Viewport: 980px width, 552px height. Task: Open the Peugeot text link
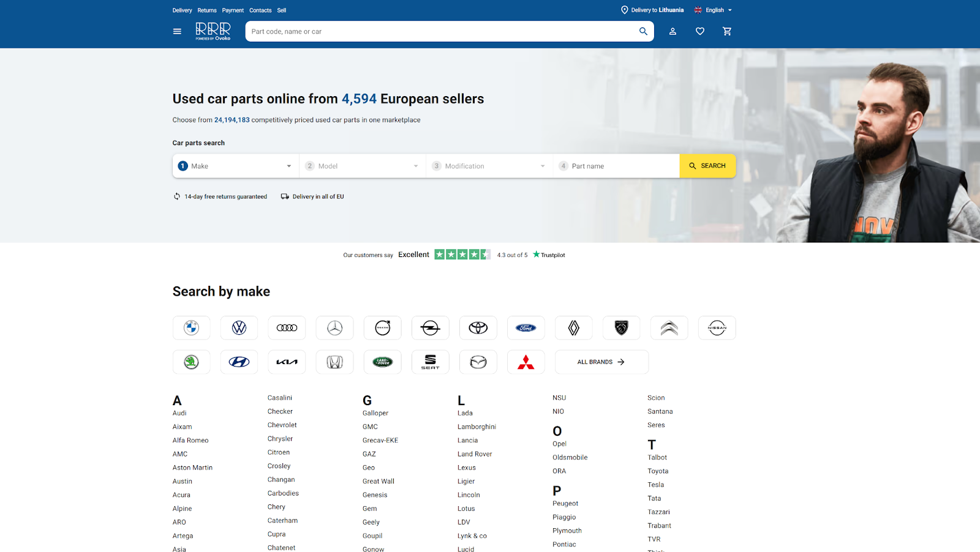pos(565,504)
